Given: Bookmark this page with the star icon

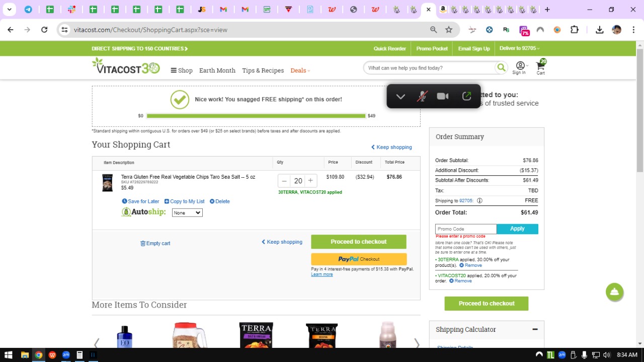Looking at the screenshot, I should click(449, 30).
